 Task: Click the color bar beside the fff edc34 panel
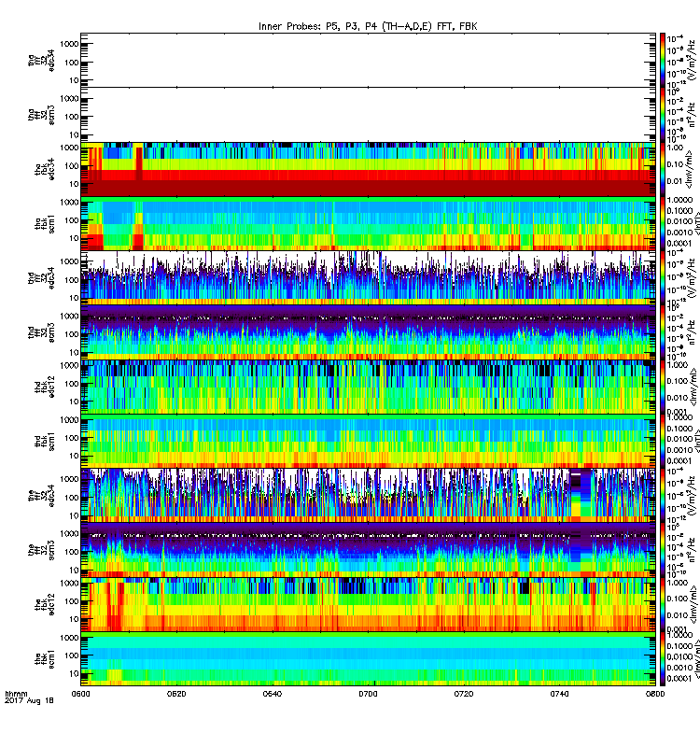[x=663, y=496]
